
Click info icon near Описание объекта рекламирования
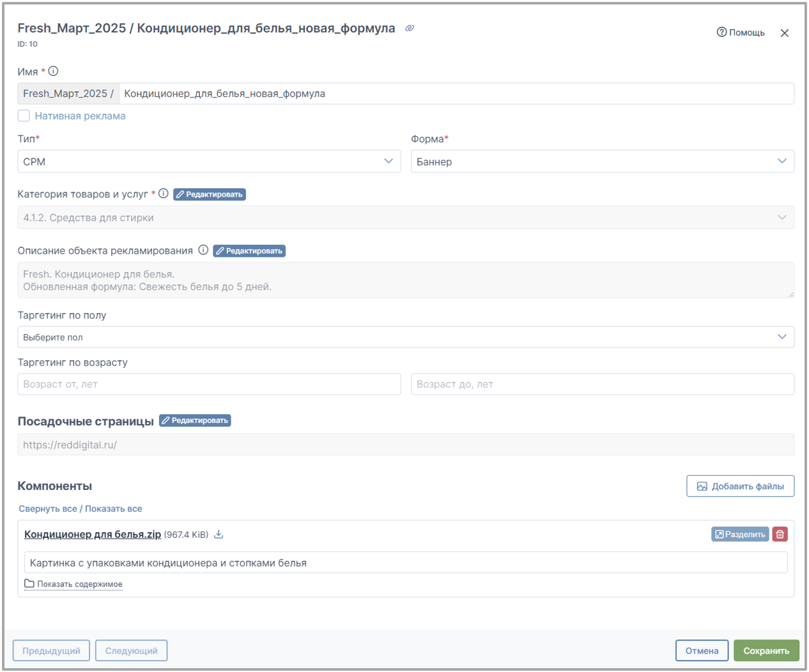203,250
